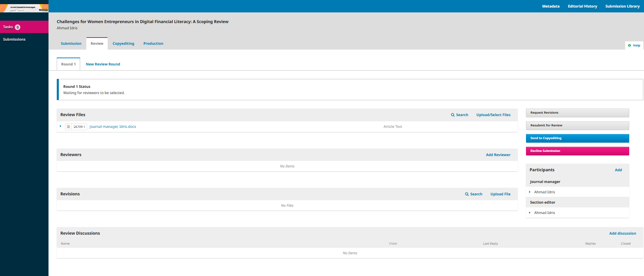Click the Tasks count badge

click(x=18, y=27)
